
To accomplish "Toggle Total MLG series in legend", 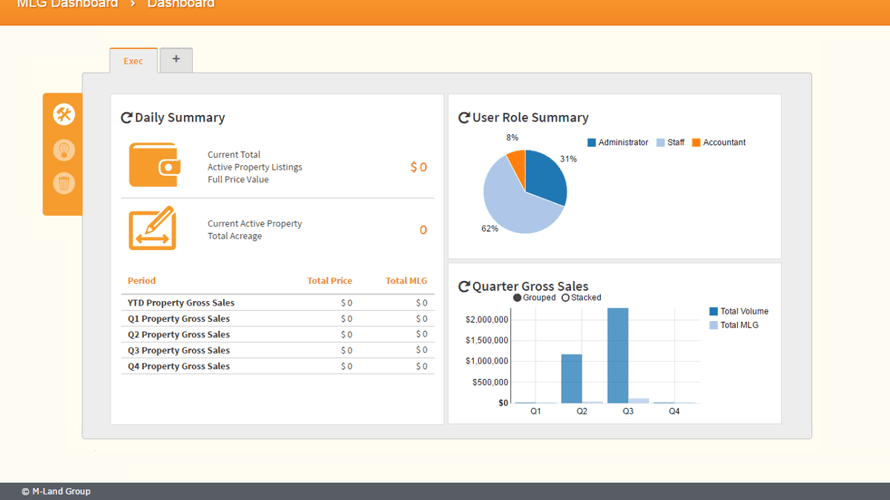I will pos(734,325).
